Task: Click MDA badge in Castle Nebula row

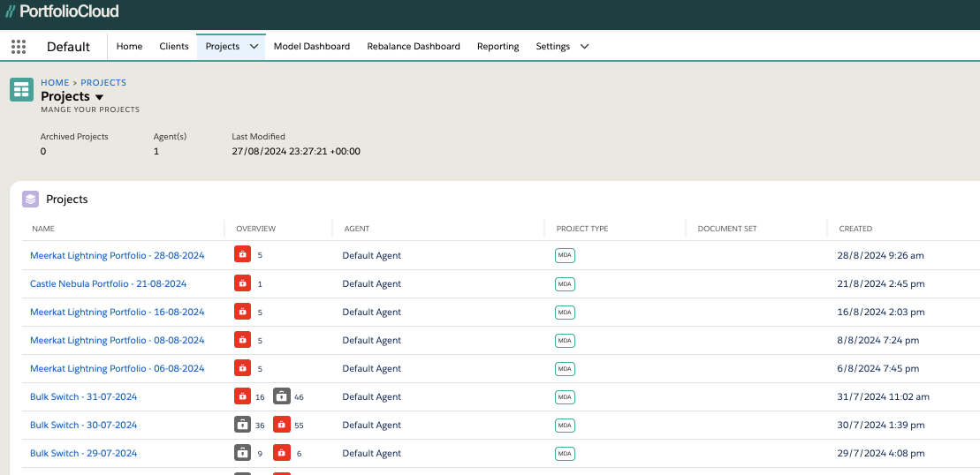Action: [565, 284]
